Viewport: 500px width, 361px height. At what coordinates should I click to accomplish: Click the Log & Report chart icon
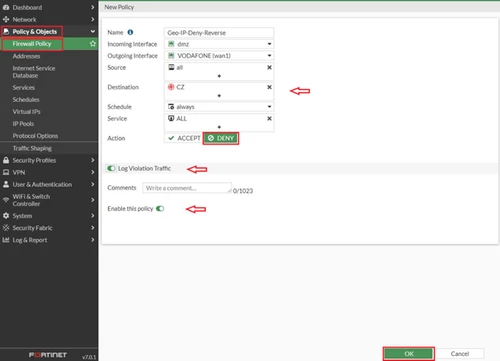point(6,240)
